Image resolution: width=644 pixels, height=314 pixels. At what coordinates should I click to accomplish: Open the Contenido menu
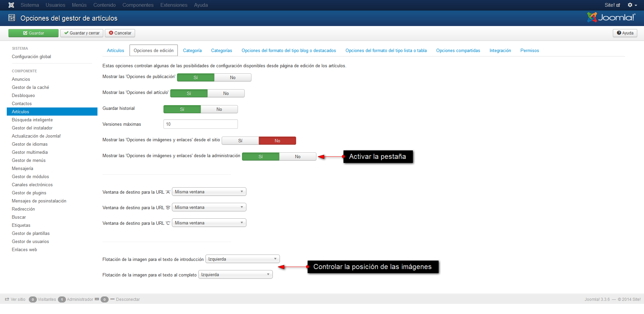point(105,5)
